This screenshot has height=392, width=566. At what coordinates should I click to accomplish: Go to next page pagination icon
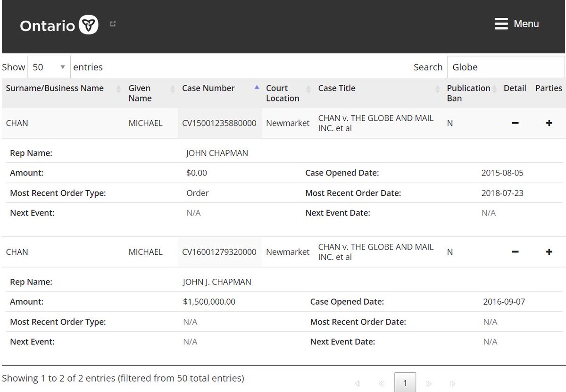(428, 384)
